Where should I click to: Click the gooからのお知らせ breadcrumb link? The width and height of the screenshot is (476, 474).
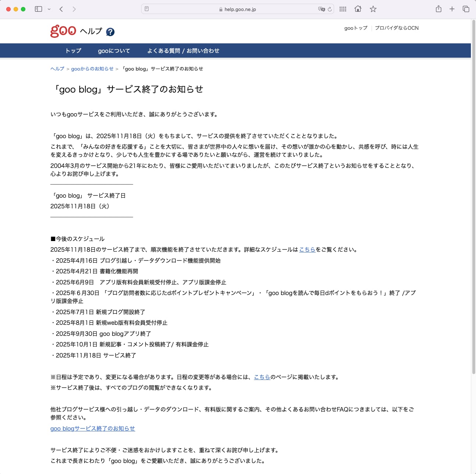[x=92, y=69]
